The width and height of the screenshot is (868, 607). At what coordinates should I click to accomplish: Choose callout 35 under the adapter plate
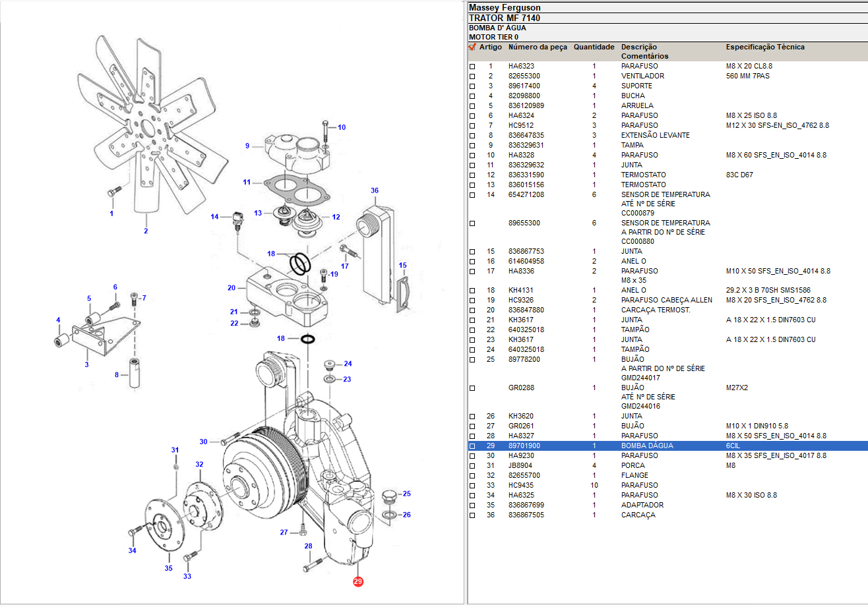pos(168,568)
